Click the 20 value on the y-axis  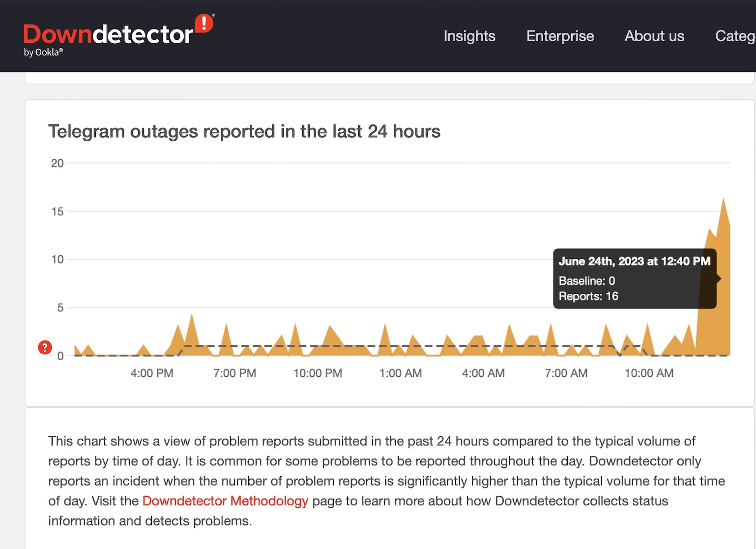(57, 163)
